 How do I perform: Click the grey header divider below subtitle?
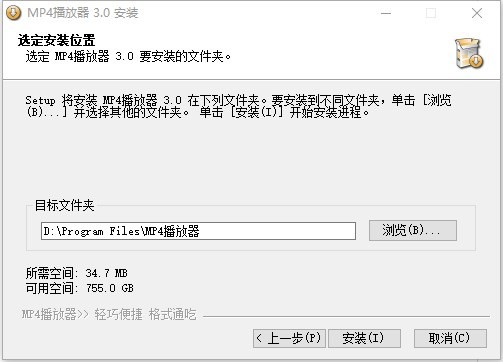tap(251, 79)
